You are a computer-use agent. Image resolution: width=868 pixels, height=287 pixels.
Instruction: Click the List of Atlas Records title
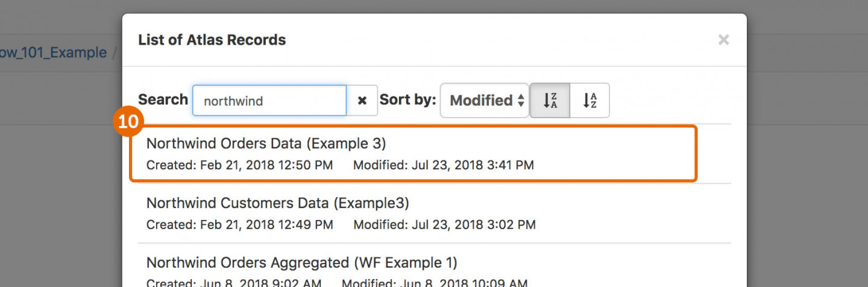[x=212, y=40]
